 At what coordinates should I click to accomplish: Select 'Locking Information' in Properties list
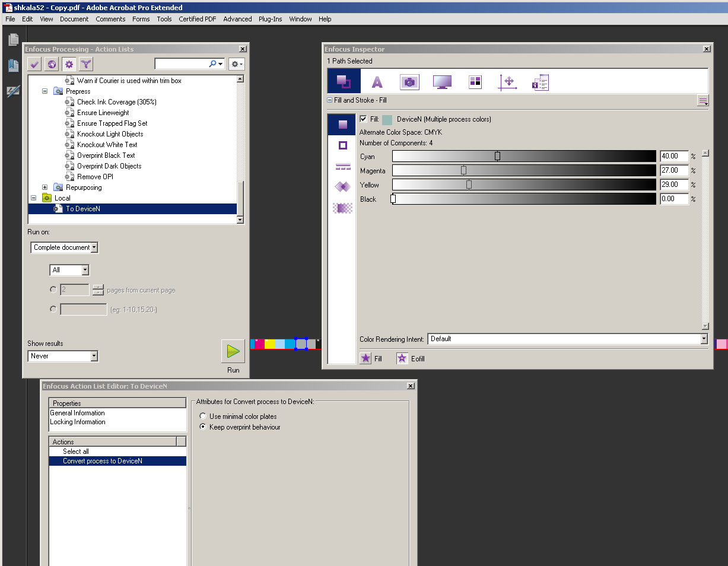(x=117, y=422)
